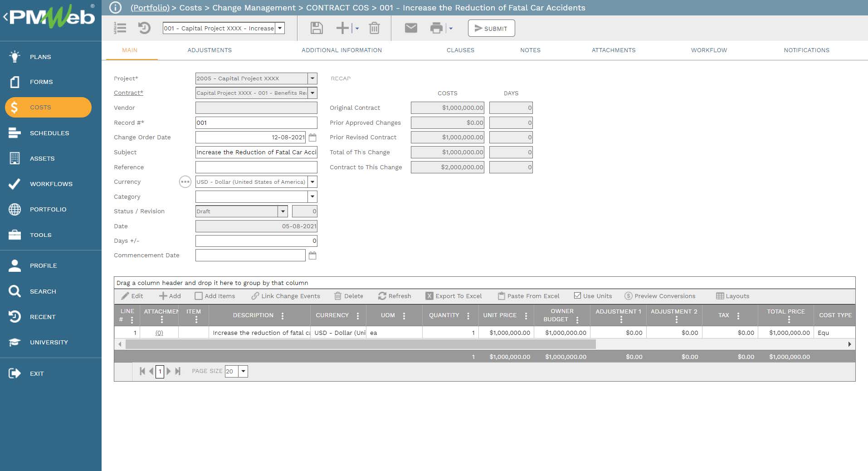
Task: Grab the grid horizontal scrollbar thumb
Action: pyautogui.click(x=361, y=344)
